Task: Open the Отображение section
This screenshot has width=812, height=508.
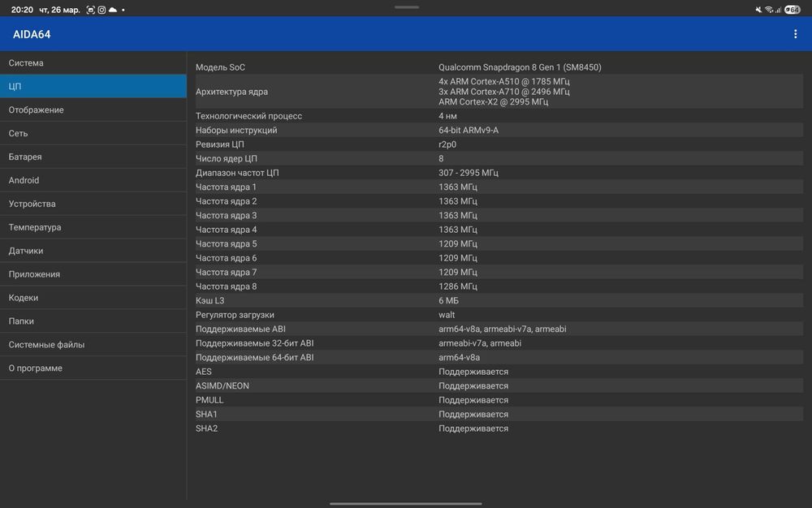Action: (93, 110)
